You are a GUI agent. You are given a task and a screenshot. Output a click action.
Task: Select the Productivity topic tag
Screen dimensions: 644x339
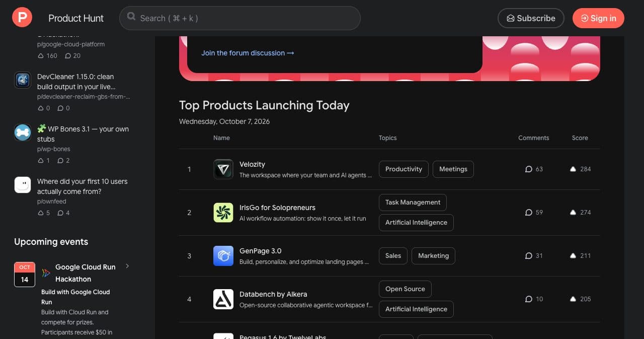tap(404, 169)
